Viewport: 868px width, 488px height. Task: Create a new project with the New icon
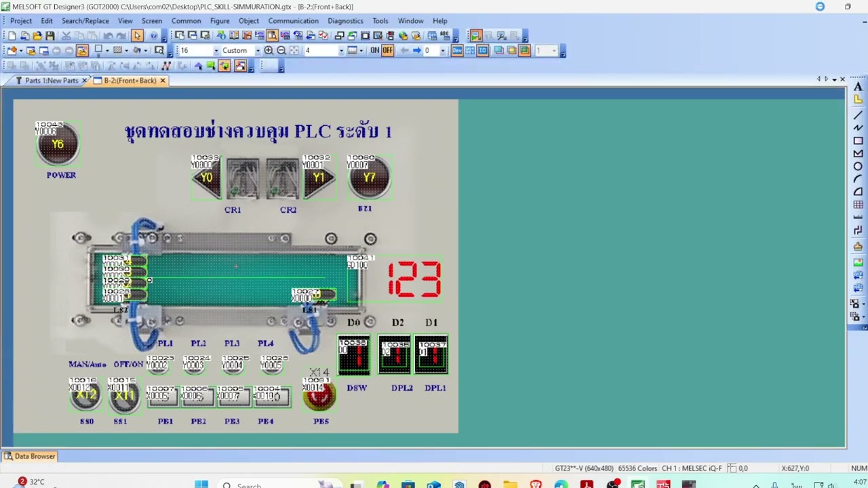(12, 36)
